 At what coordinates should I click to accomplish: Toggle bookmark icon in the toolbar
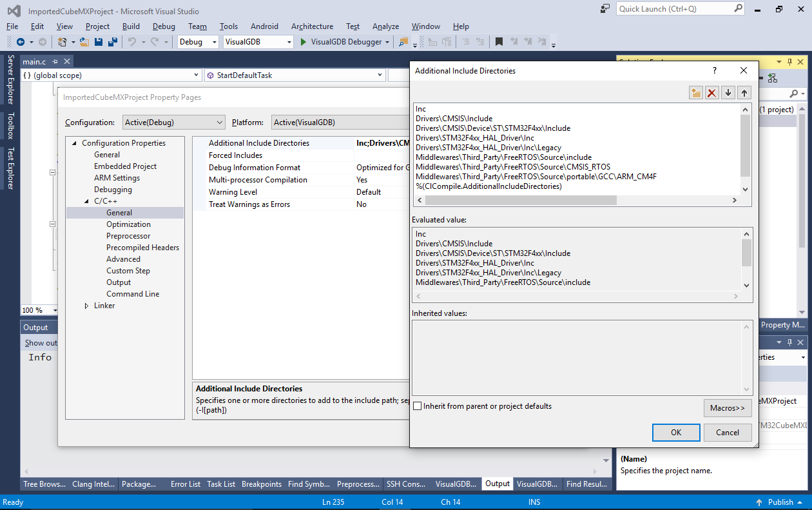coord(499,42)
